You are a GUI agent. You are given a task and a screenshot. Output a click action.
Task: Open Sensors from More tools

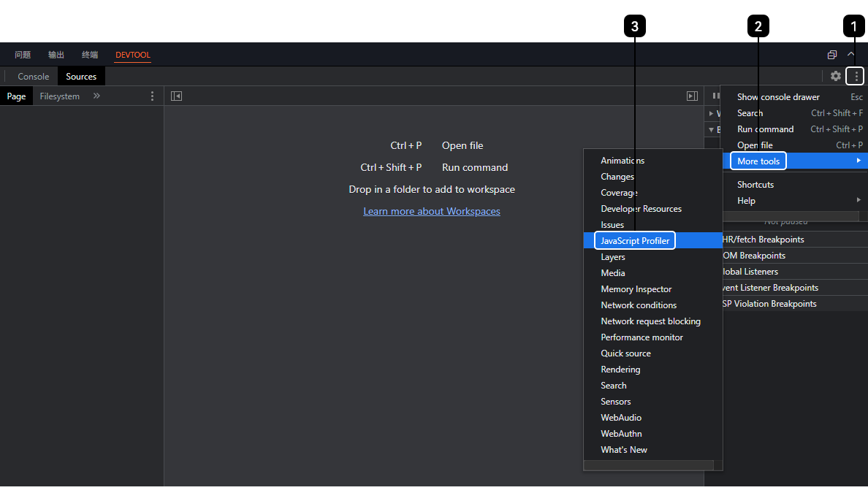652,402
